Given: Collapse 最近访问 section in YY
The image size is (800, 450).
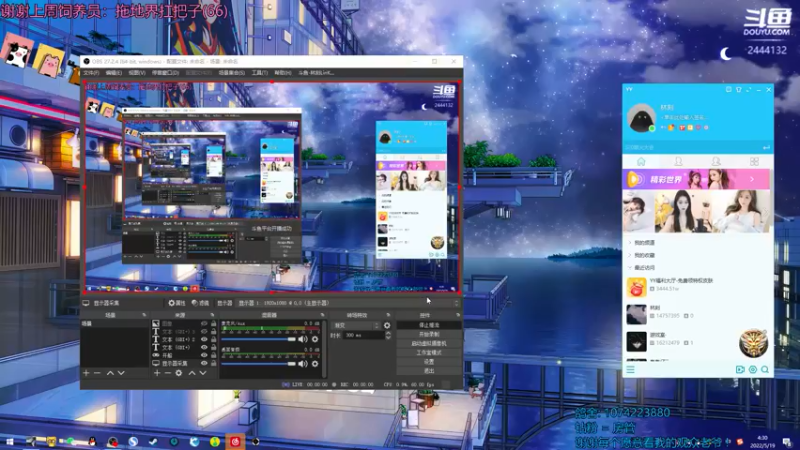Looking at the screenshot, I should point(644,267).
